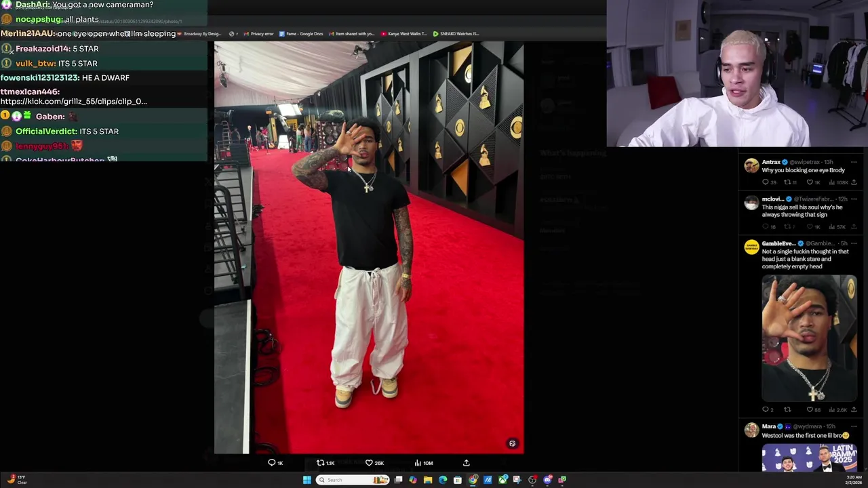Open the Fame - Google Docs bookmark

[301, 34]
